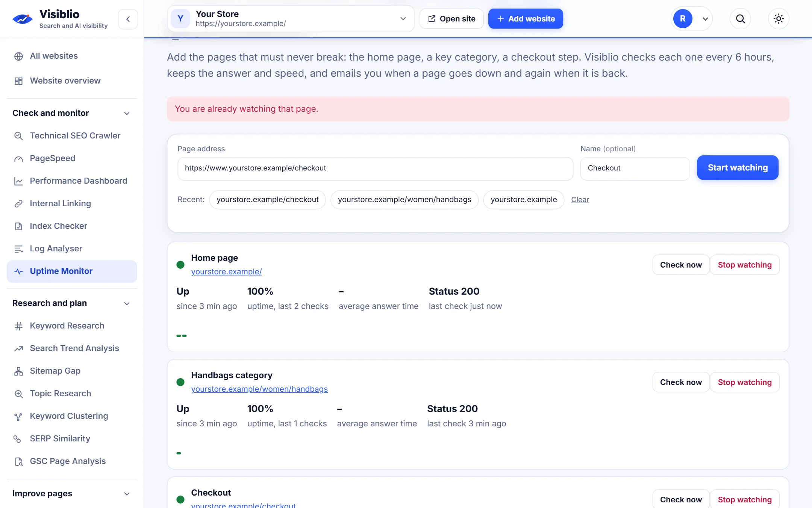Viewport: 812px width, 508px height.
Task: Click the Technical SEO Crawler magnifier icon
Action: coord(18,136)
